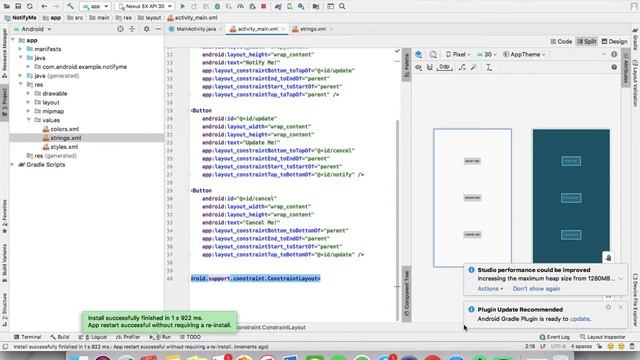Open the Terminal tool window

pos(27,337)
